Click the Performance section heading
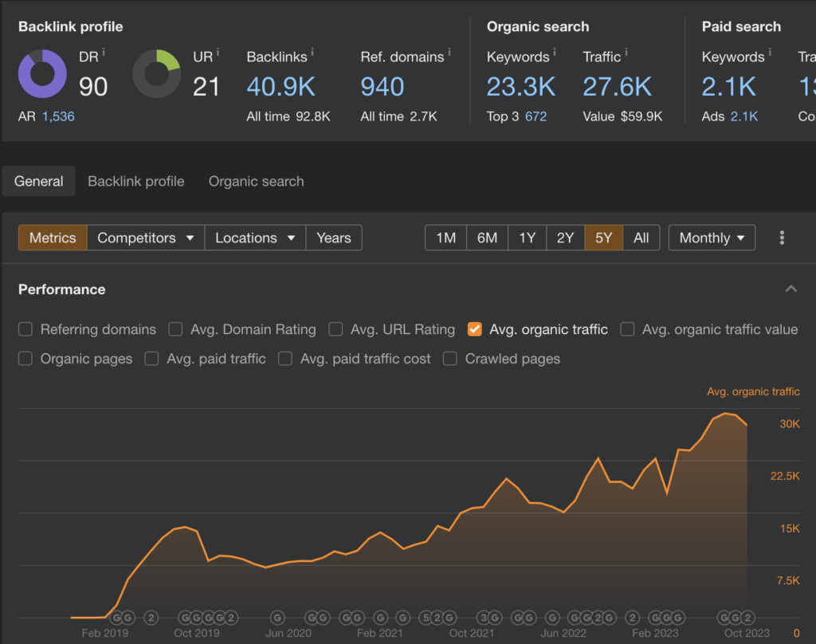816x644 pixels. (62, 289)
